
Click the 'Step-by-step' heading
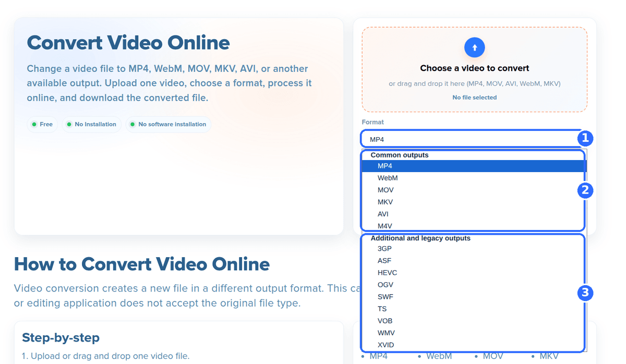[x=61, y=338]
